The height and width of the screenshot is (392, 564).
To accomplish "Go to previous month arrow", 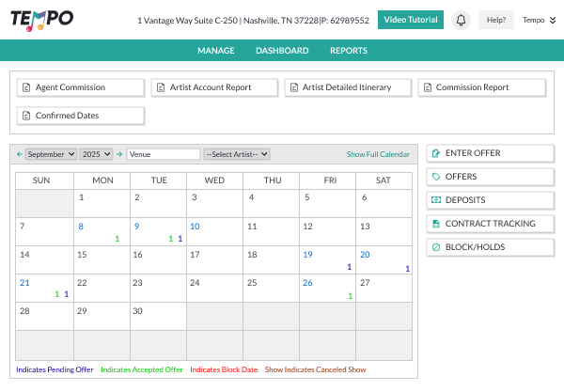I will [20, 154].
